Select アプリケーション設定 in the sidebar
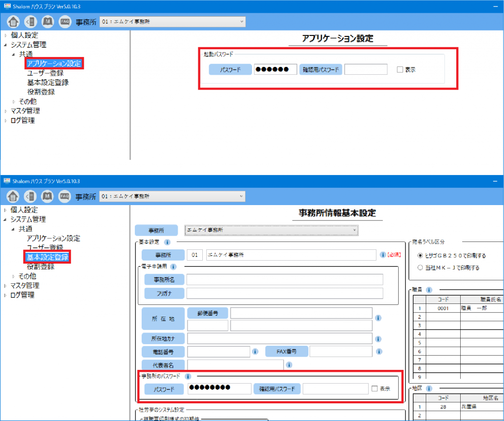The width and height of the screenshot is (504, 421). click(55, 63)
